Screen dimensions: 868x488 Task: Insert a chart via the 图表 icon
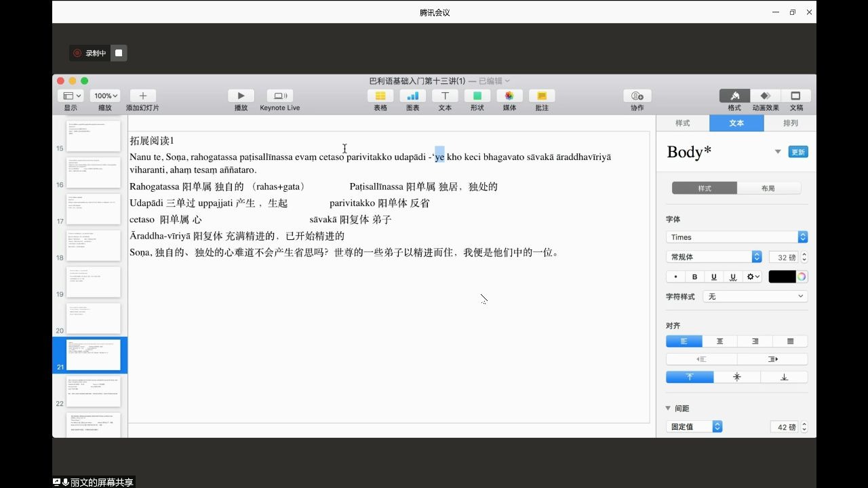click(x=412, y=96)
